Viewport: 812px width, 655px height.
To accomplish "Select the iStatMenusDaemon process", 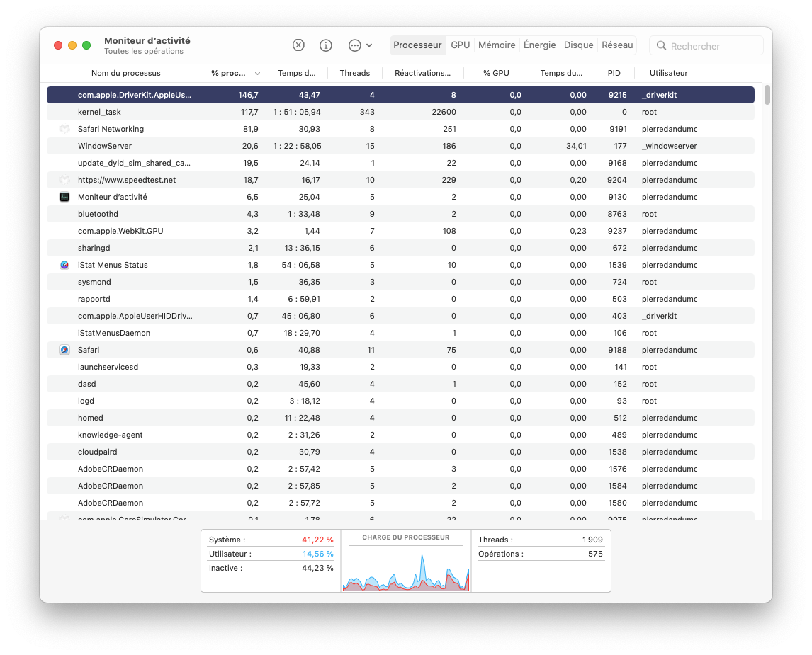I will [x=400, y=334].
